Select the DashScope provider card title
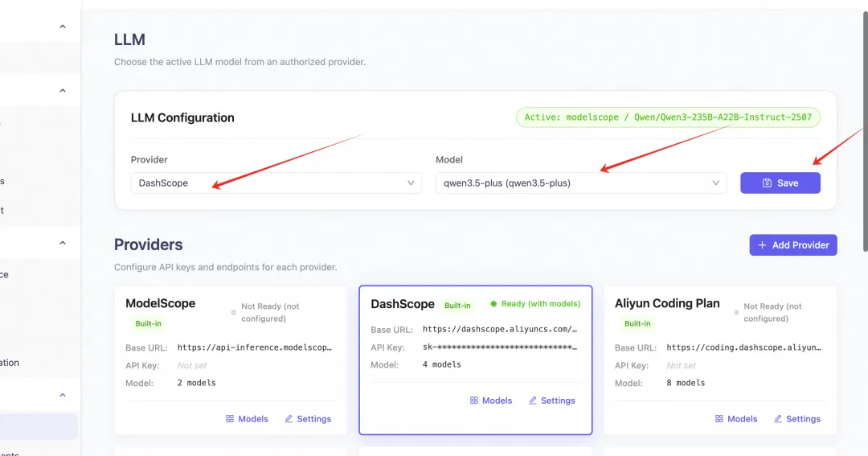This screenshot has height=456, width=868. (x=403, y=304)
